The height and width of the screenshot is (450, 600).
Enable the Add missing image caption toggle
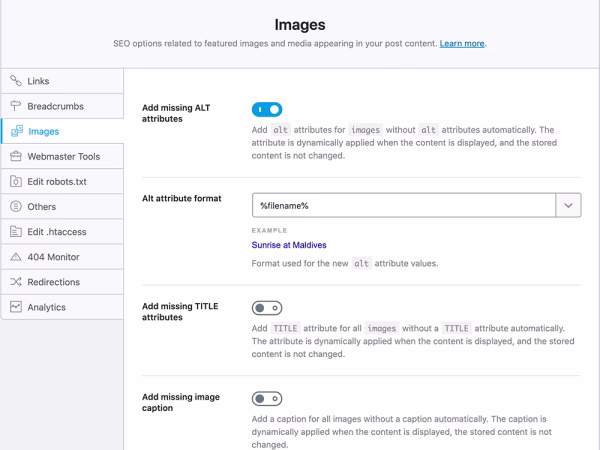tap(267, 399)
